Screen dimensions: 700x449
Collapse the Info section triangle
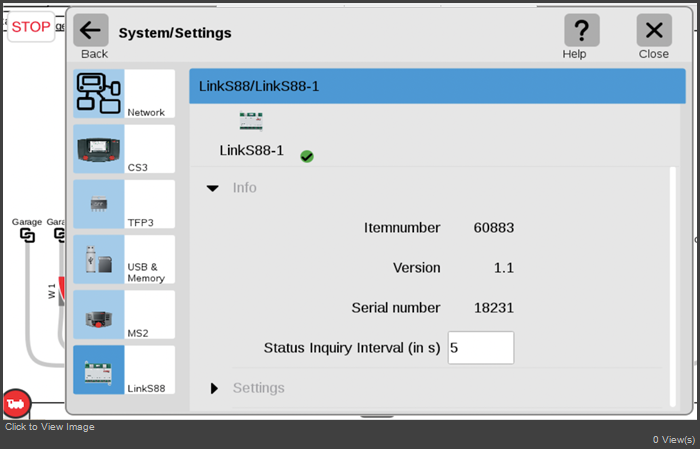(x=212, y=188)
